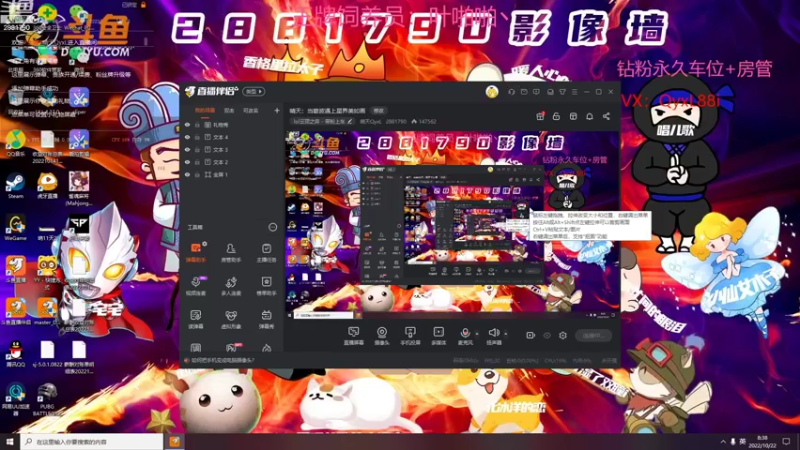Click the record camera icon in bottom bar
Viewport: 800px width, 450px height.
click(x=531, y=335)
